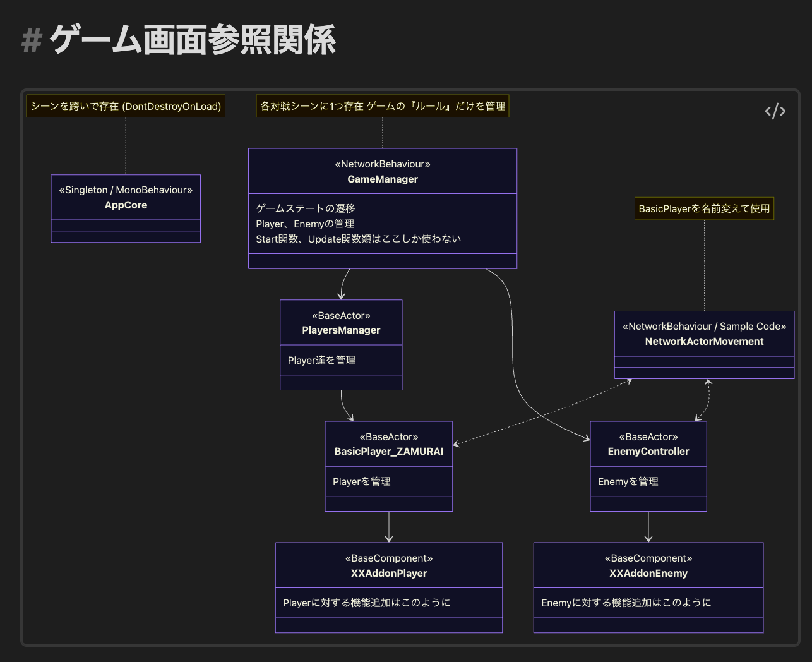The height and width of the screenshot is (662, 812).
Task: Click the DontDestroyOnLoad note box
Action: (126, 106)
